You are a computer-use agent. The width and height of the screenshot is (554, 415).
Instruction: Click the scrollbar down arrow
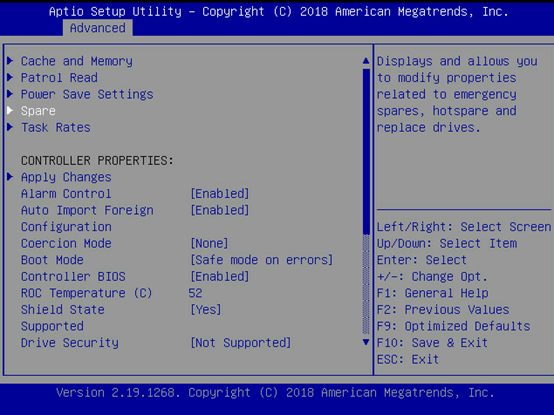click(366, 342)
